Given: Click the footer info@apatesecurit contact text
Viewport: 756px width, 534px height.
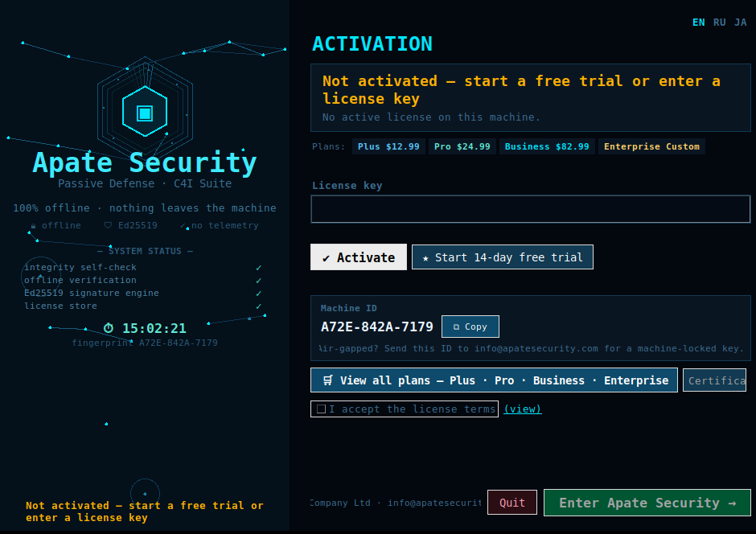Looking at the screenshot, I should coord(434,503).
